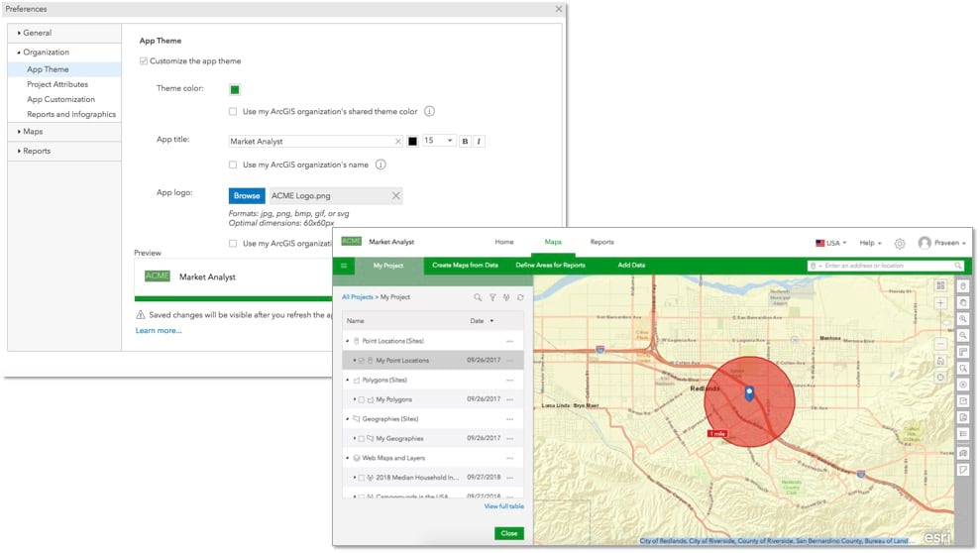This screenshot has width=980, height=553.
Task: Uncheck Customize the app theme
Action: coord(144,60)
